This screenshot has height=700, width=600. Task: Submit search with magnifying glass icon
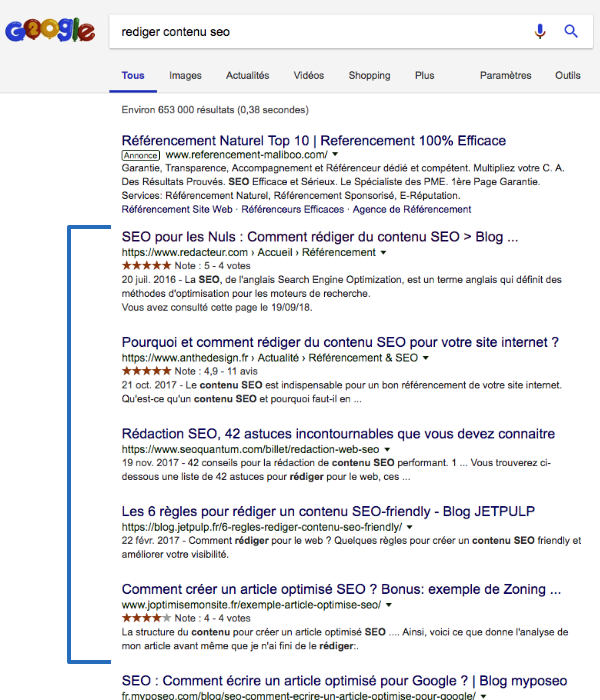571,31
